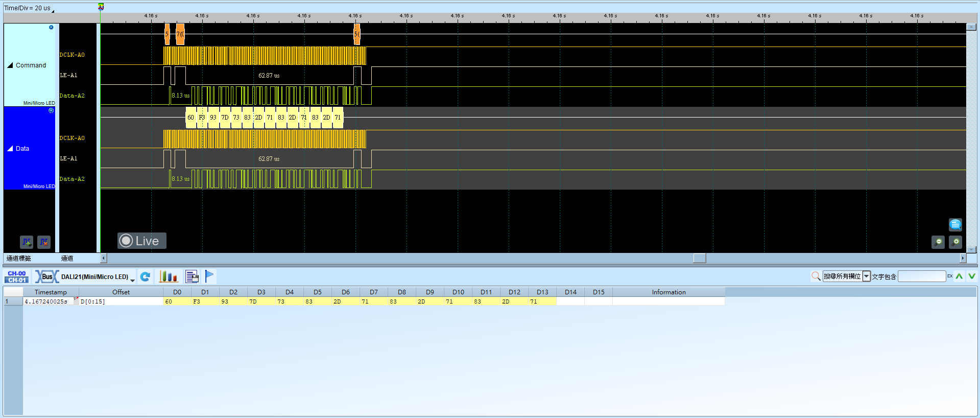The height and width of the screenshot is (418, 980).
Task: Click the trigger marker on the time ruler
Action: click(x=101, y=7)
